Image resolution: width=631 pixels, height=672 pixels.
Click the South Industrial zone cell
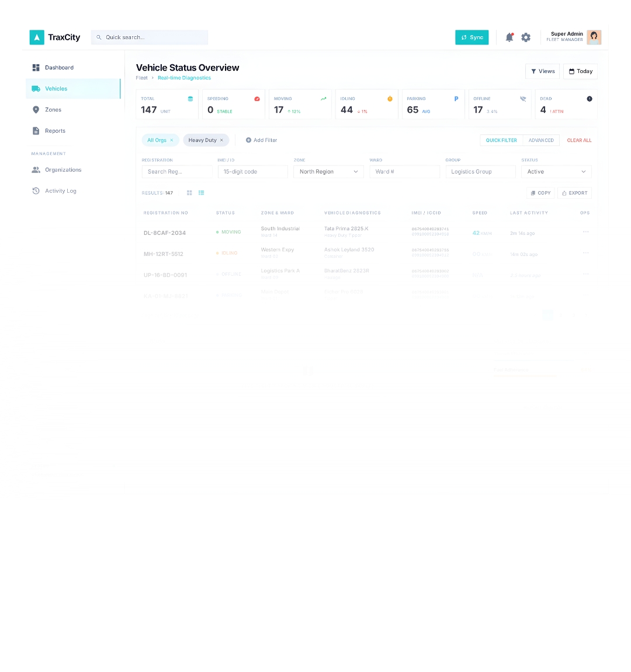280,228
